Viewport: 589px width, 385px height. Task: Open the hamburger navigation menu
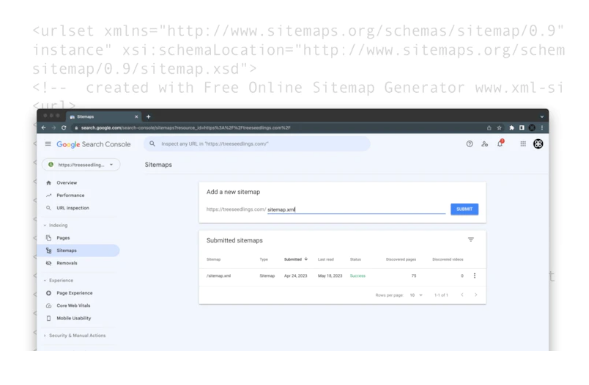coord(48,144)
